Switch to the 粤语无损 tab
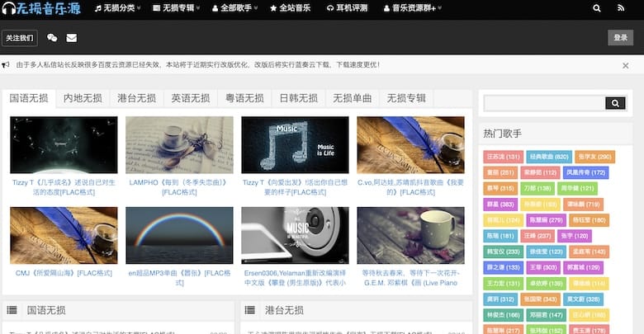 [x=244, y=98]
